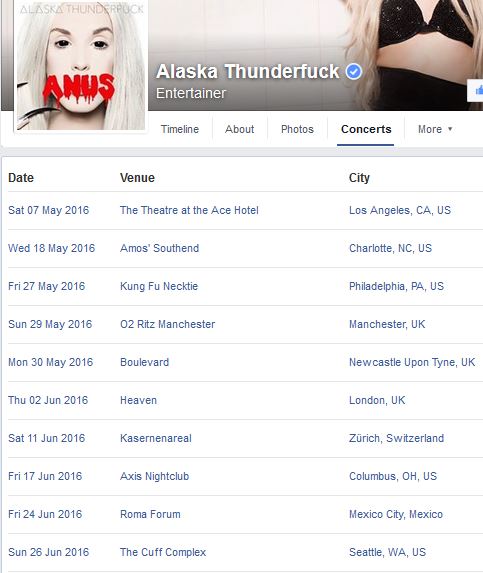Go to the Photos tab
Screen dimensions: 483x573
297,129
